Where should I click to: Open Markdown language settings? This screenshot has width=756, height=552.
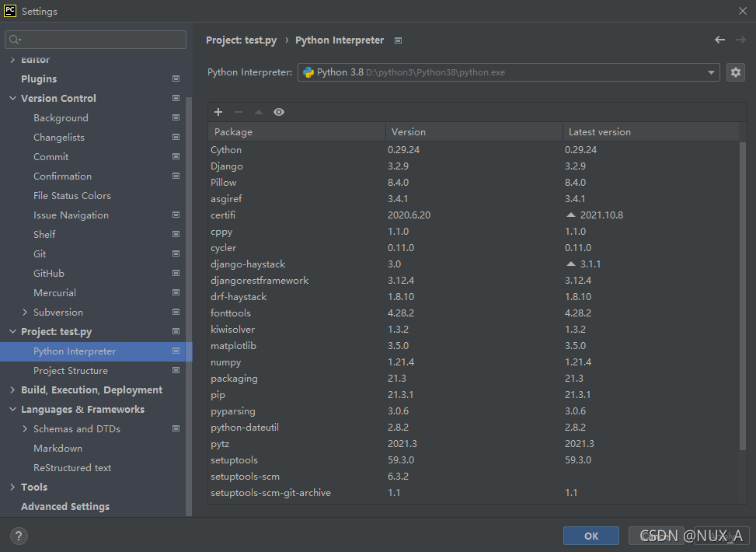(x=57, y=449)
